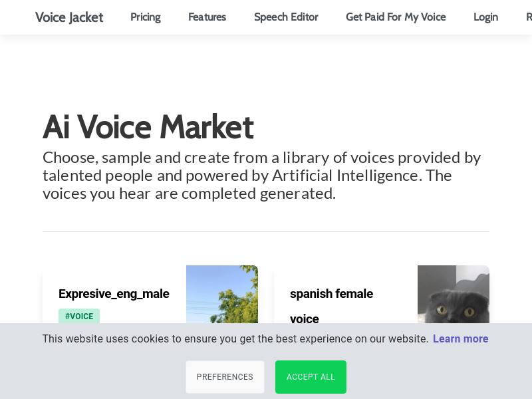Open the Voice Jacket home page logo
Viewport: 532px width, 399px height.
coord(69,17)
